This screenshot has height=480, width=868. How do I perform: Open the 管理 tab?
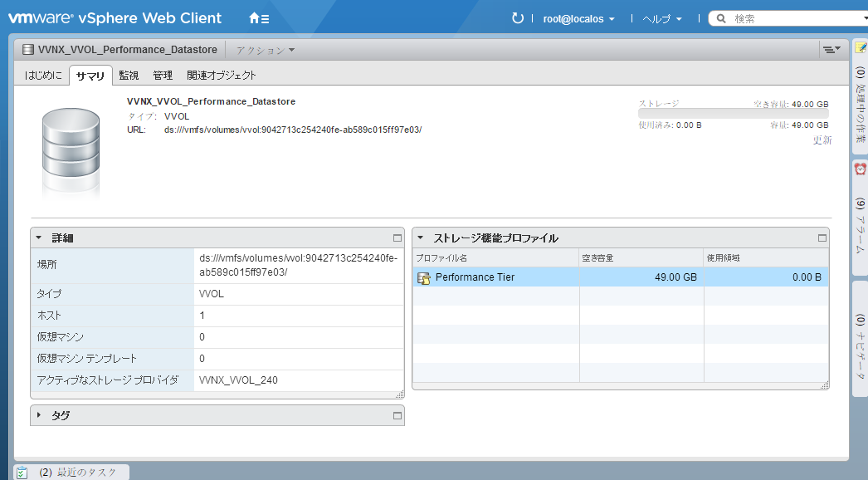tap(163, 76)
